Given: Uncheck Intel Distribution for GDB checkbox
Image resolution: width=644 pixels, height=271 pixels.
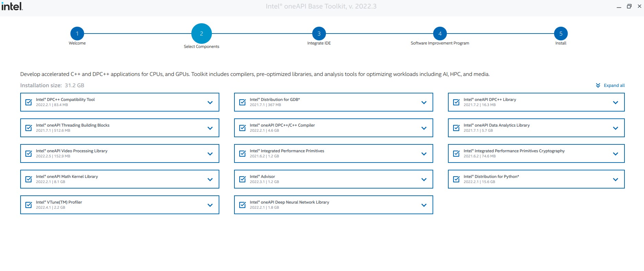Looking at the screenshot, I should (x=243, y=102).
